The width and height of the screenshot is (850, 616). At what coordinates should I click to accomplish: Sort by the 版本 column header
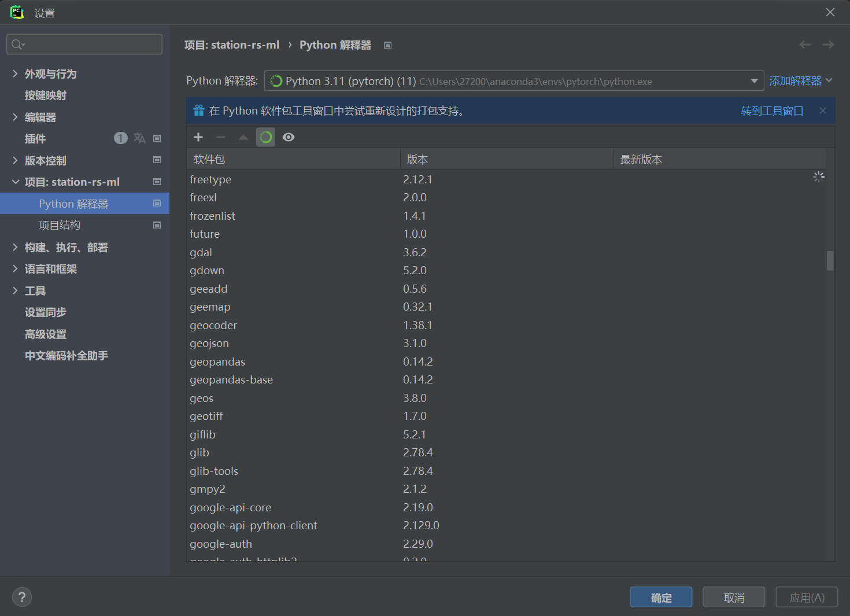507,159
